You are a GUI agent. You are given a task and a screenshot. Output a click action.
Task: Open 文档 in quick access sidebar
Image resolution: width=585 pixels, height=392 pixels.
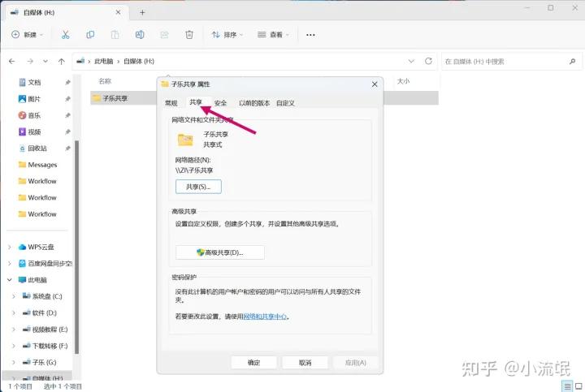tap(35, 82)
